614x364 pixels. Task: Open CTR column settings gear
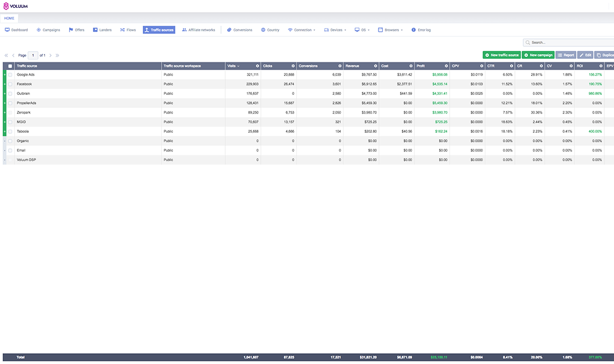(511, 66)
